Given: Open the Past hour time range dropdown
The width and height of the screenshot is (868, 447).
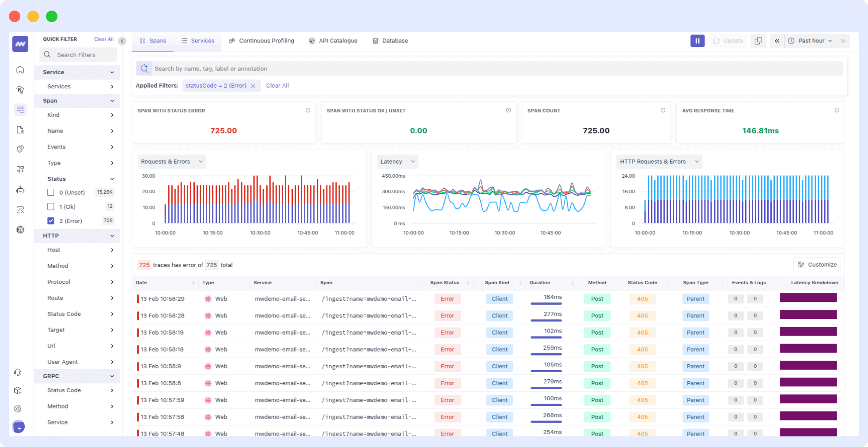Looking at the screenshot, I should click(x=811, y=41).
